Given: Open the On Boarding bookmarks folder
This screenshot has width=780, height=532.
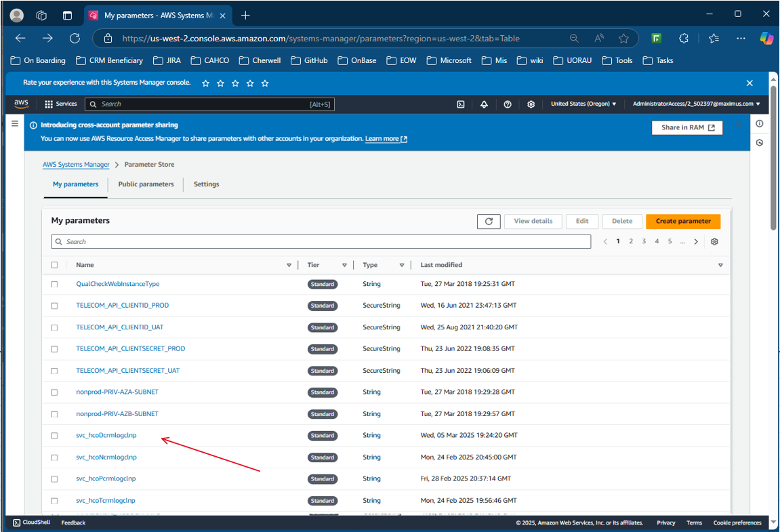Looking at the screenshot, I should (x=38, y=60).
